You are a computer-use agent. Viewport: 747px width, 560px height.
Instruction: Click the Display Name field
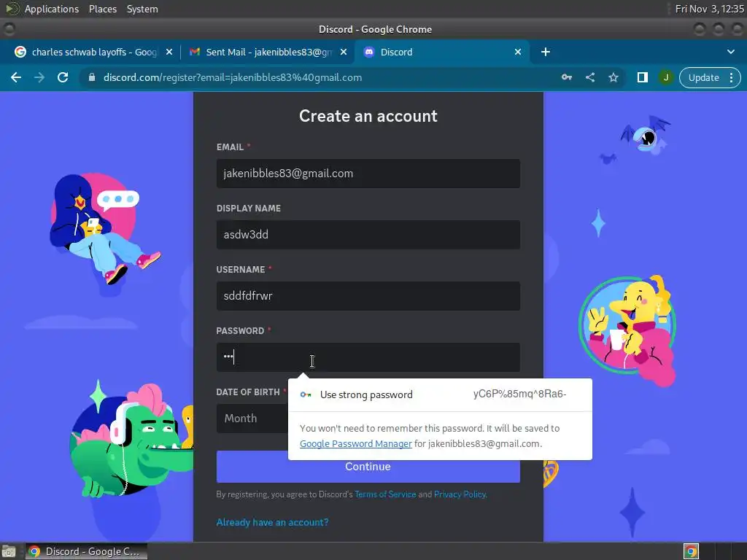pos(368,234)
